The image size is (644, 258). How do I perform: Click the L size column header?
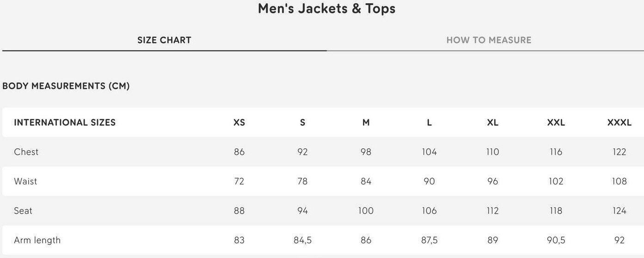pyautogui.click(x=429, y=123)
